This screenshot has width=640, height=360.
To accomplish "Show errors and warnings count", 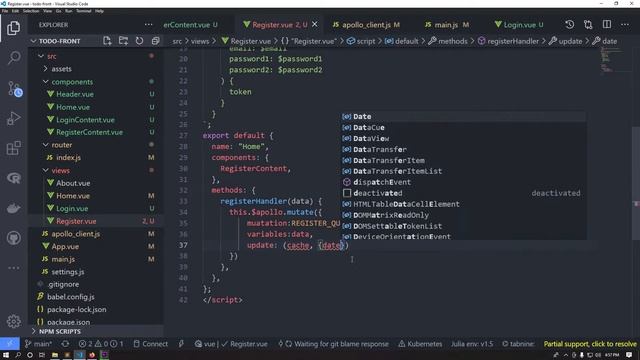I will tap(101, 344).
